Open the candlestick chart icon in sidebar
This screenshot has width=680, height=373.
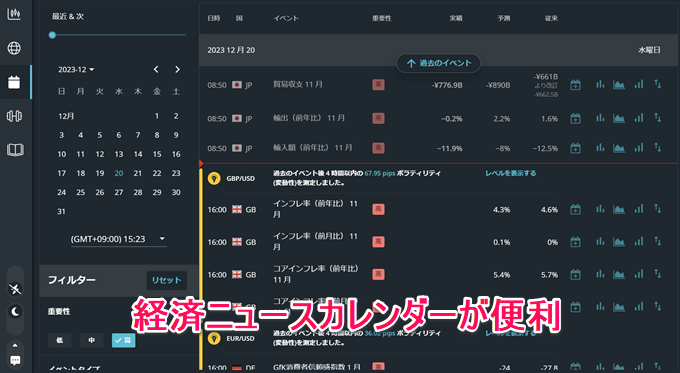pyautogui.click(x=14, y=14)
